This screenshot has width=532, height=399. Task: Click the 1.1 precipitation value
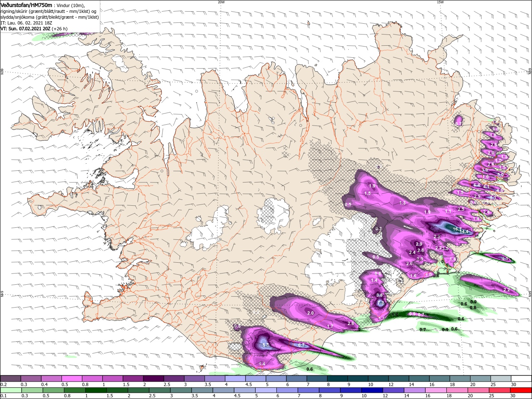[x=448, y=211]
